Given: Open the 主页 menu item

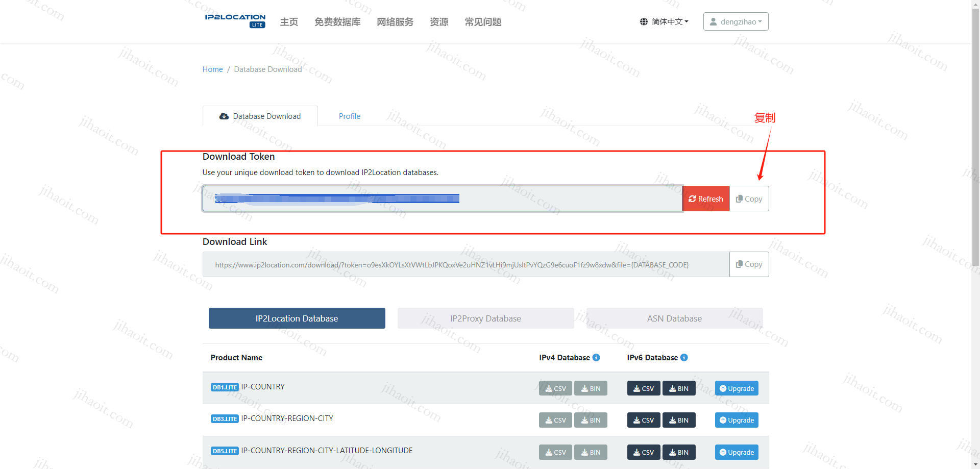Looking at the screenshot, I should tap(289, 22).
